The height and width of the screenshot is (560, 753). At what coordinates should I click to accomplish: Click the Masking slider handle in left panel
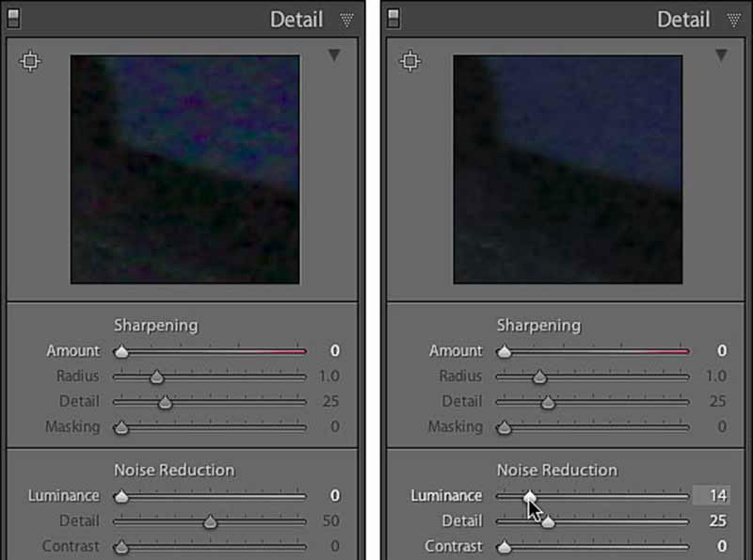point(120,428)
